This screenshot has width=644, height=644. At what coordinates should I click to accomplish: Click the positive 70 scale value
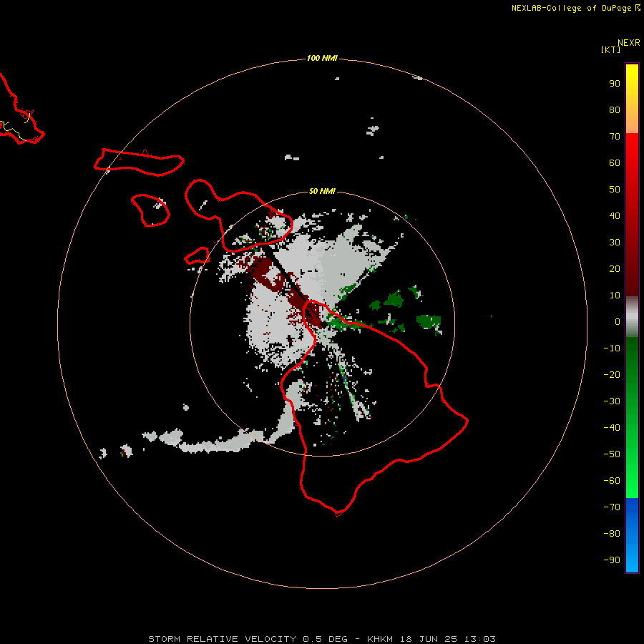tap(615, 137)
